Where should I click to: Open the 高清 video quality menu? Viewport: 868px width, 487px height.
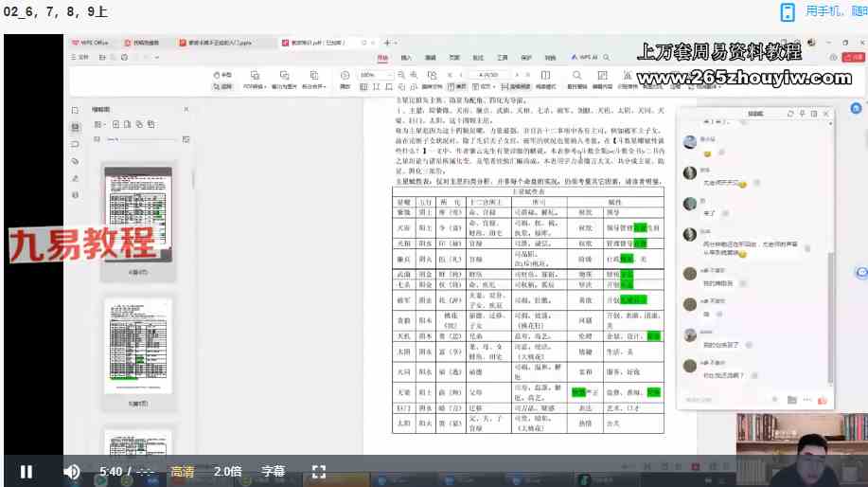click(x=183, y=471)
